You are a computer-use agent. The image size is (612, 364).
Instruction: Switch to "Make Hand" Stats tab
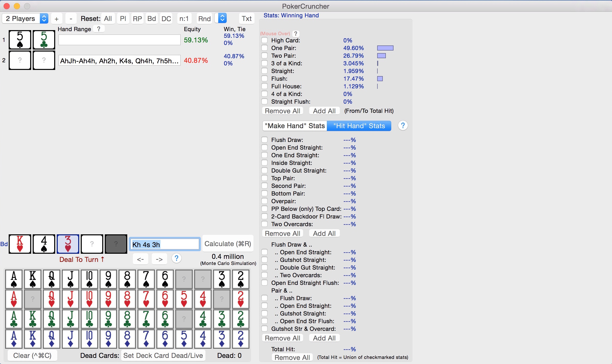click(295, 126)
